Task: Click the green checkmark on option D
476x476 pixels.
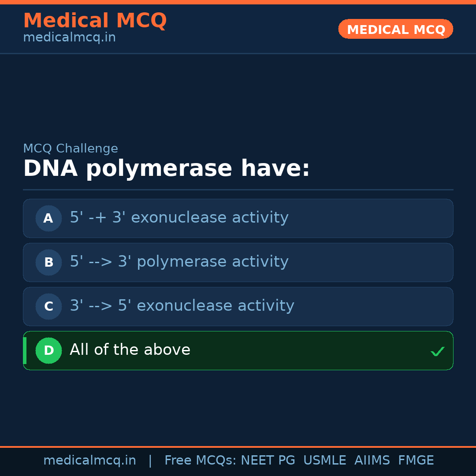Action: pos(437,351)
